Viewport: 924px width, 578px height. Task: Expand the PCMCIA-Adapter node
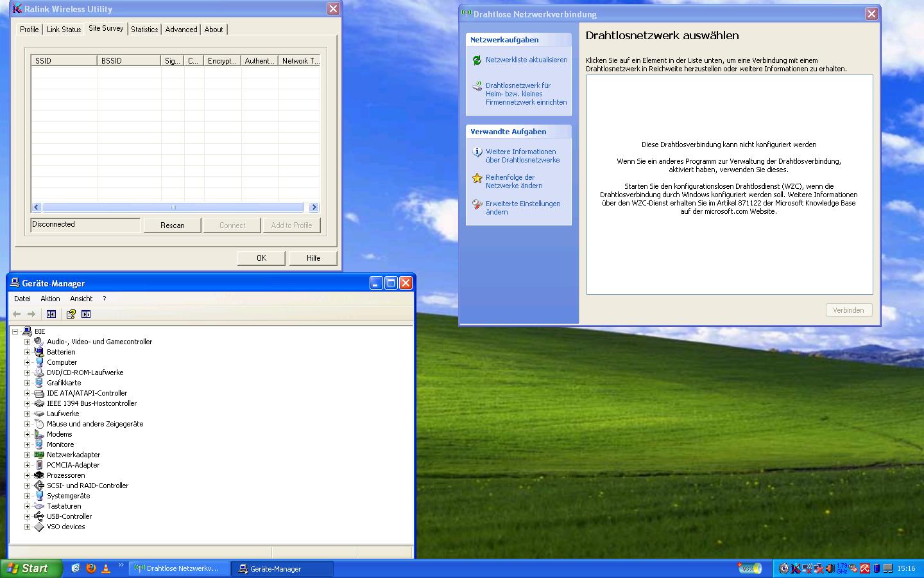click(x=27, y=465)
